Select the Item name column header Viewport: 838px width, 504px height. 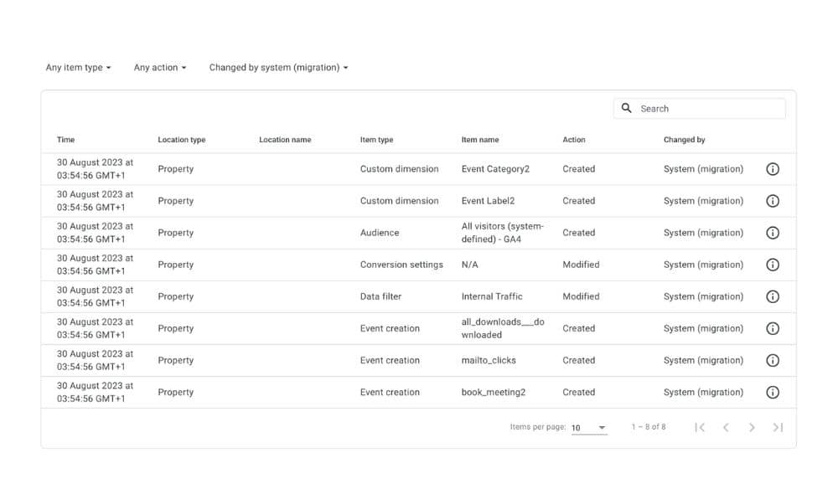point(480,140)
